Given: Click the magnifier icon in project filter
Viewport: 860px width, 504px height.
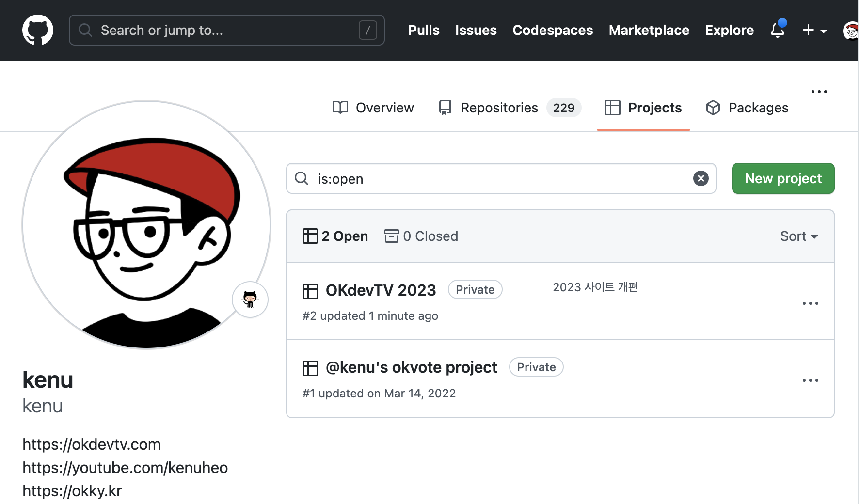Looking at the screenshot, I should tap(302, 178).
